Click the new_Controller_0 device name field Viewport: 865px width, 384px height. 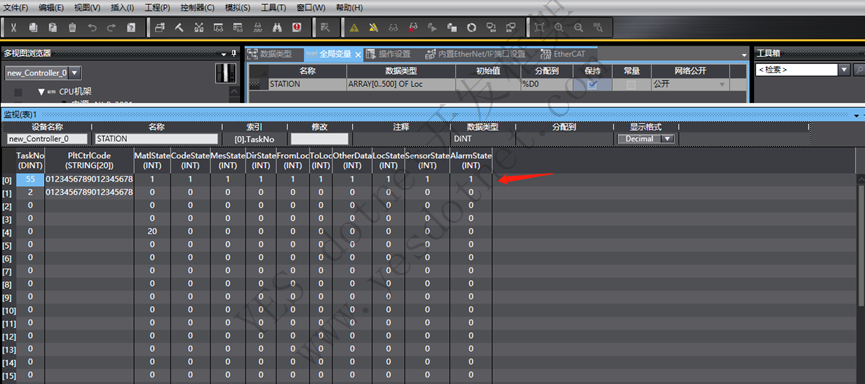[47, 139]
